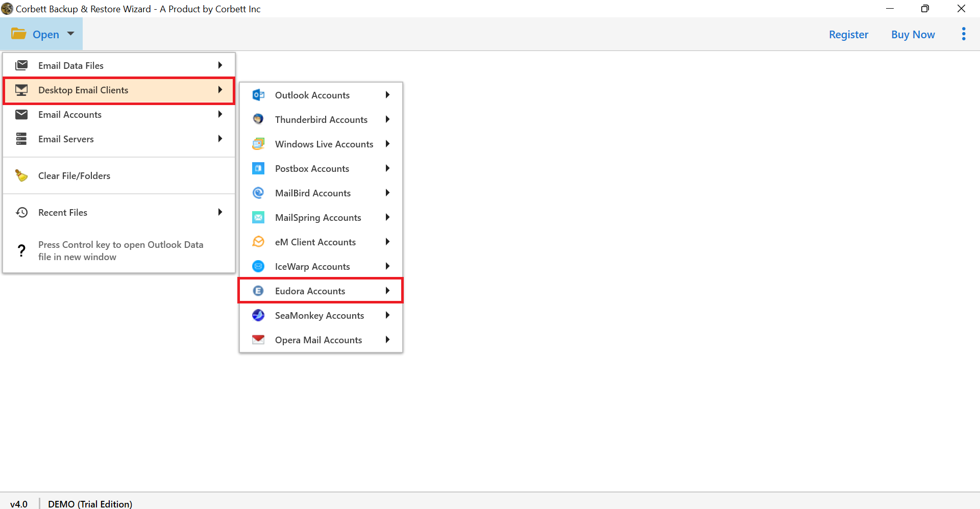The height and width of the screenshot is (509, 980).
Task: Click the IceWarp logo icon
Action: (258, 266)
